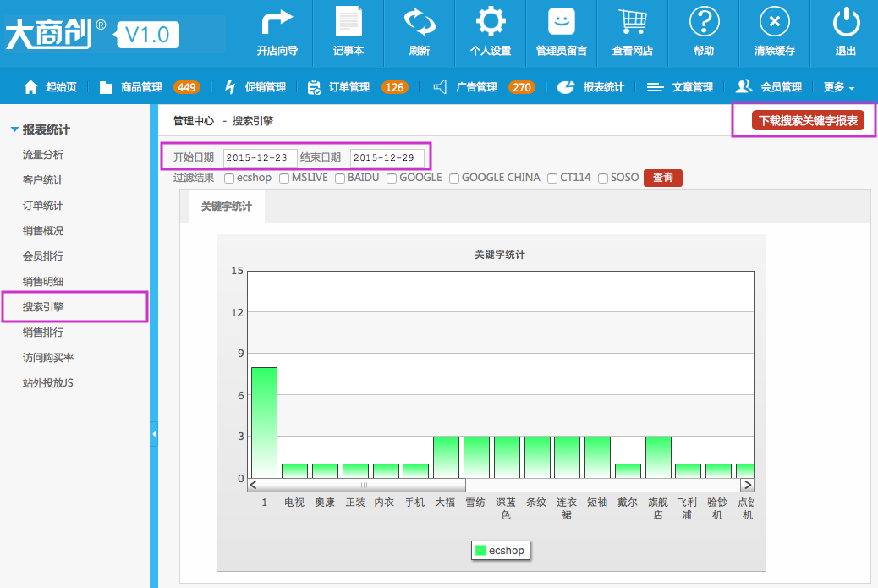878x588 pixels.
Task: Open 销售概况 in sidebar
Action: (43, 231)
